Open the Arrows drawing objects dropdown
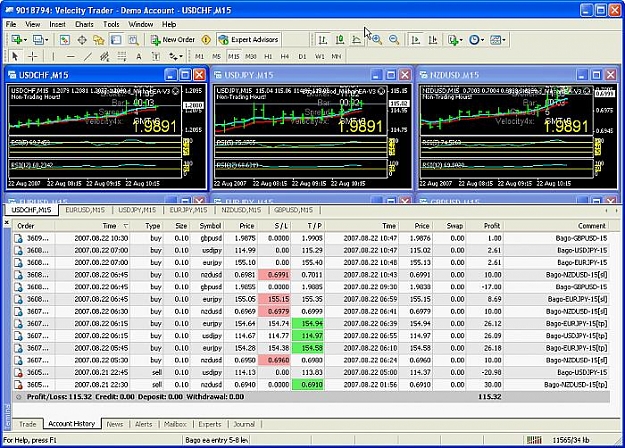 click(x=175, y=57)
